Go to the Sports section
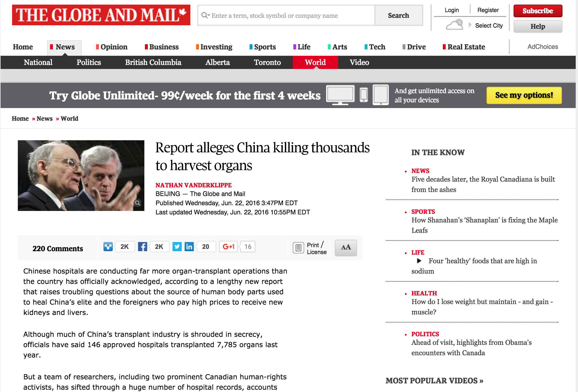578x392 pixels. tap(263, 47)
